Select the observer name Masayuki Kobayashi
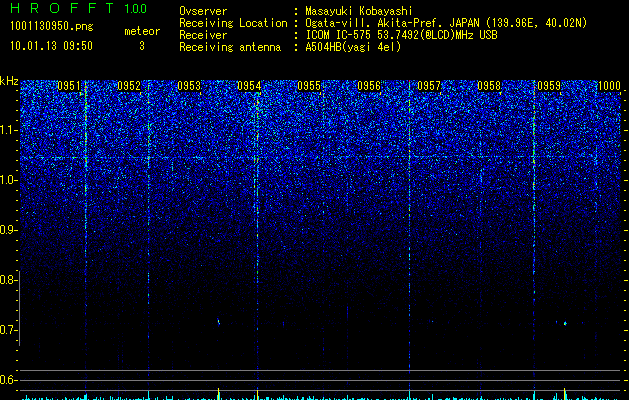 (359, 11)
